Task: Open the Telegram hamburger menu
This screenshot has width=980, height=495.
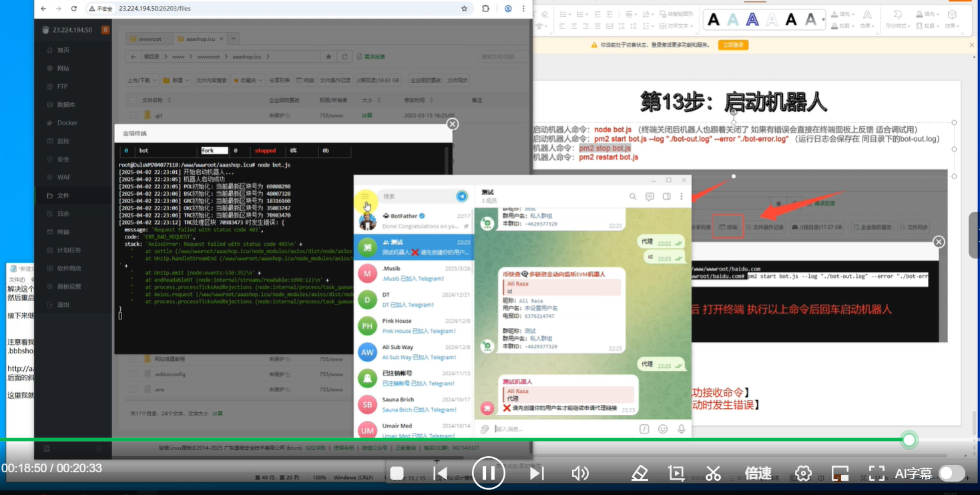Action: click(x=365, y=196)
